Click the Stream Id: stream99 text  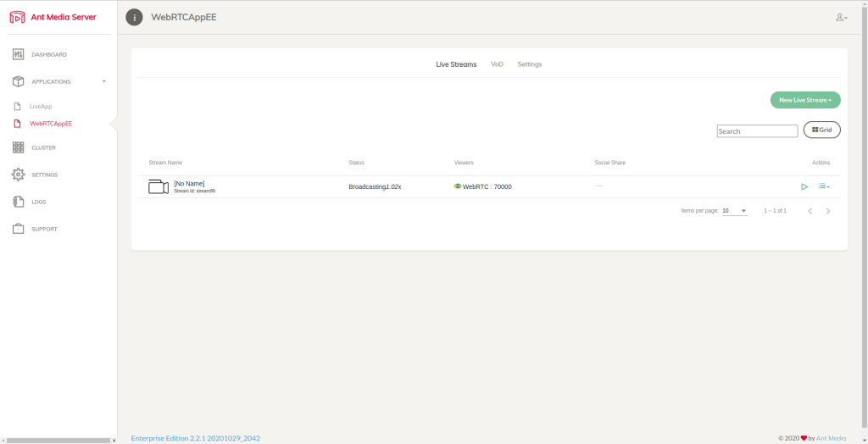tap(195, 191)
